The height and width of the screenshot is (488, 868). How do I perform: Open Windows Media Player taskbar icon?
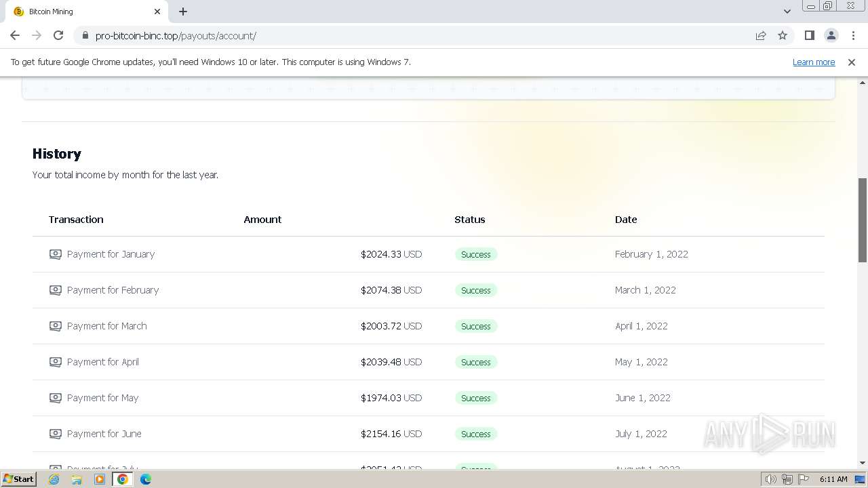point(100,479)
